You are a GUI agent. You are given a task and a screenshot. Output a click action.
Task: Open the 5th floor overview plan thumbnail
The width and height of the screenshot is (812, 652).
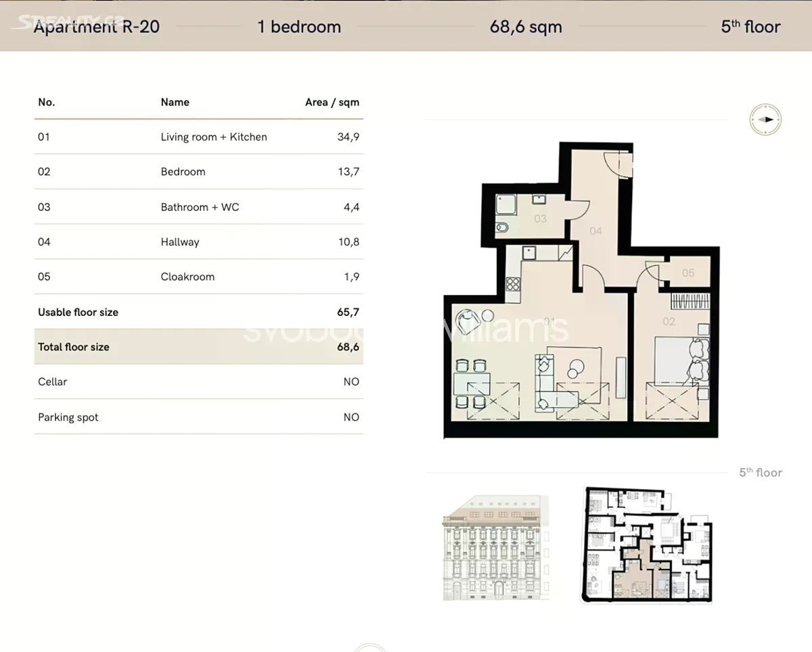tap(647, 544)
